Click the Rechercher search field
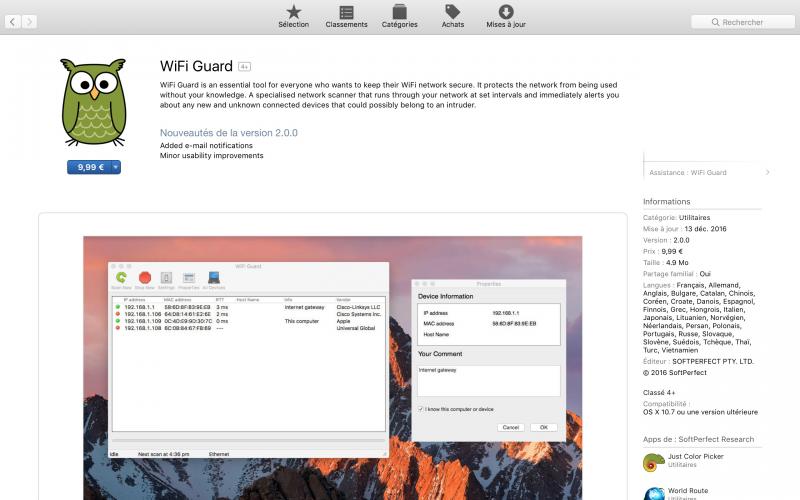This screenshot has height=500, width=800. click(743, 22)
